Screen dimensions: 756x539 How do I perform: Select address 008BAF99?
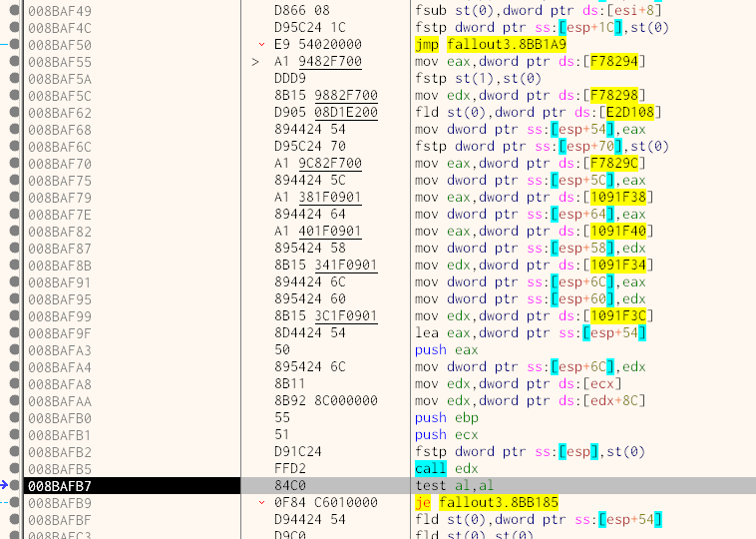(60, 316)
